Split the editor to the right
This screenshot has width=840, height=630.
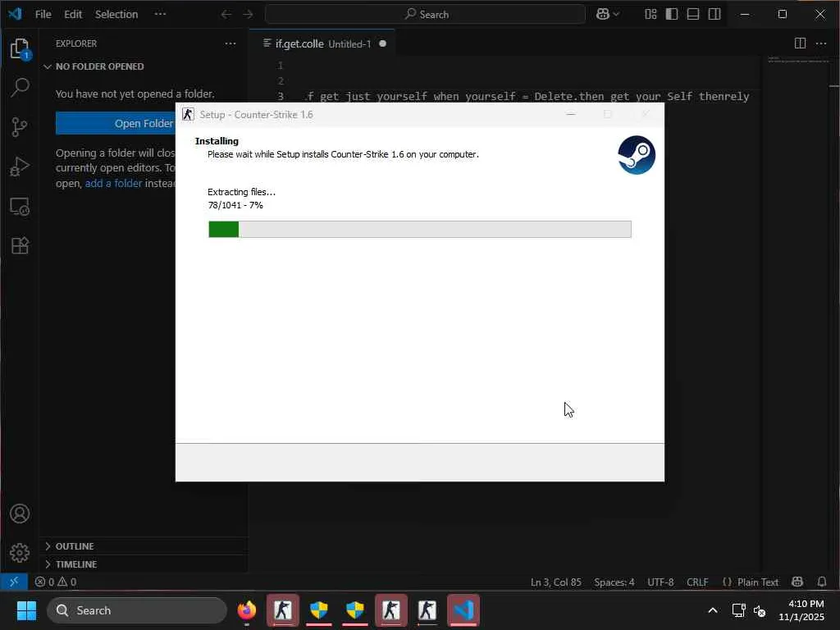pos(800,43)
